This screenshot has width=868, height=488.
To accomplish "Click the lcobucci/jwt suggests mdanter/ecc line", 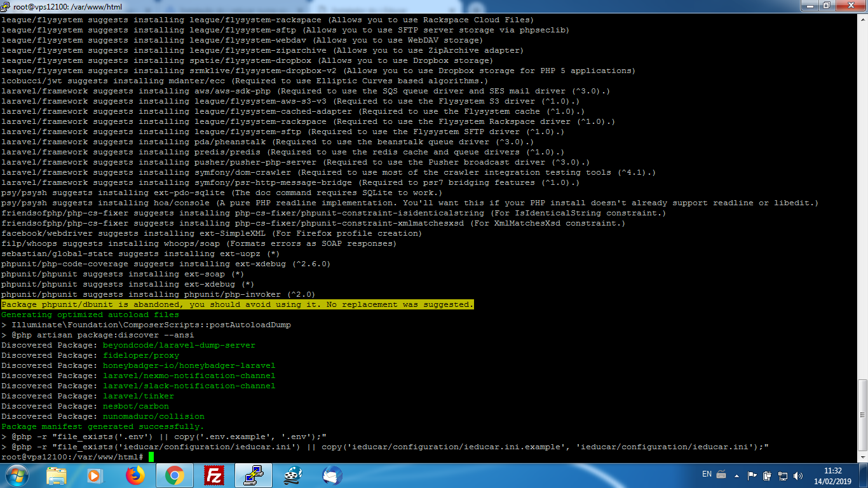I will (245, 81).
